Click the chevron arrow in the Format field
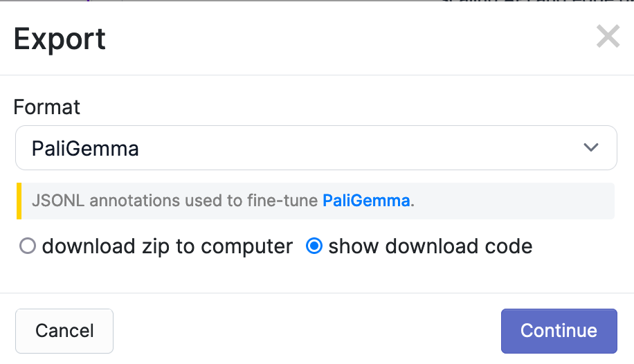The height and width of the screenshot is (364, 634). coord(590,147)
